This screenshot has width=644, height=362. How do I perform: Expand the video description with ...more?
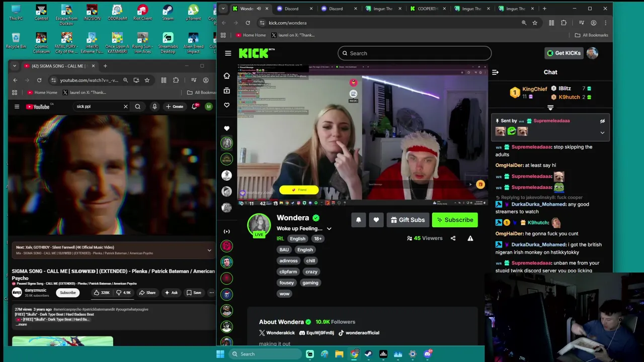click(x=21, y=325)
